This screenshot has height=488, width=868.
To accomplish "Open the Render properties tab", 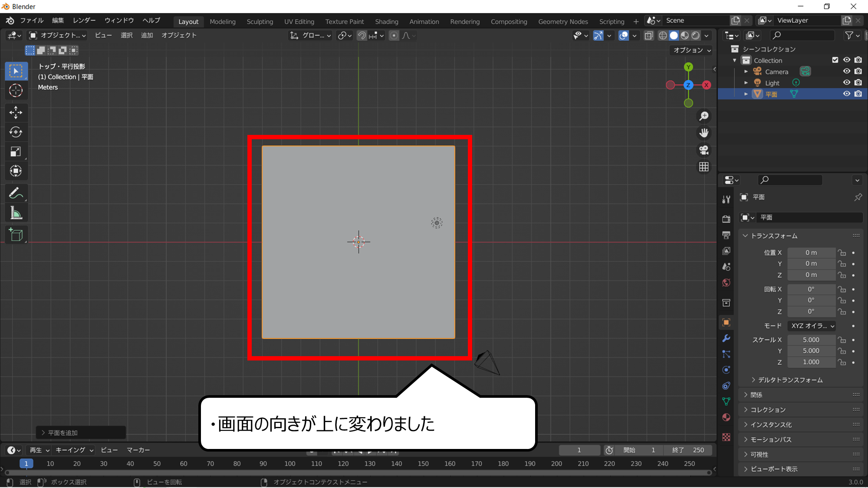I will click(x=726, y=219).
